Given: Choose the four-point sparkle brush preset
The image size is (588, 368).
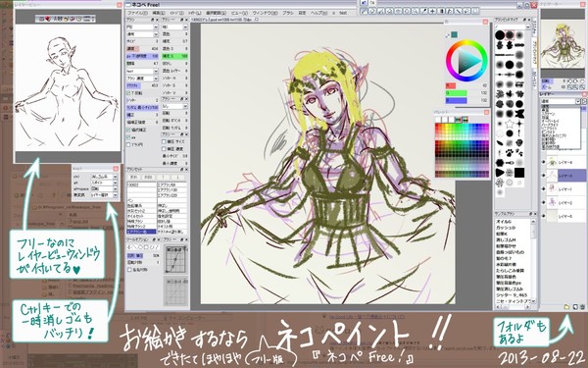Looking at the screenshot, I should point(519,124).
